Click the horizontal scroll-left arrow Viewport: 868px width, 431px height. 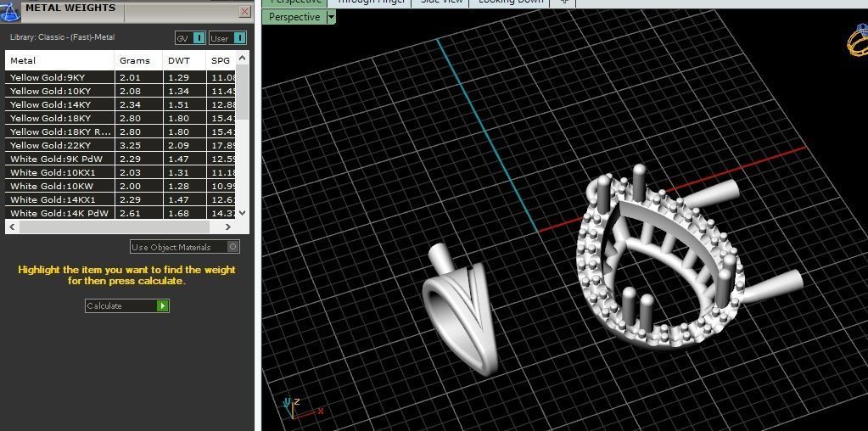coord(12,227)
